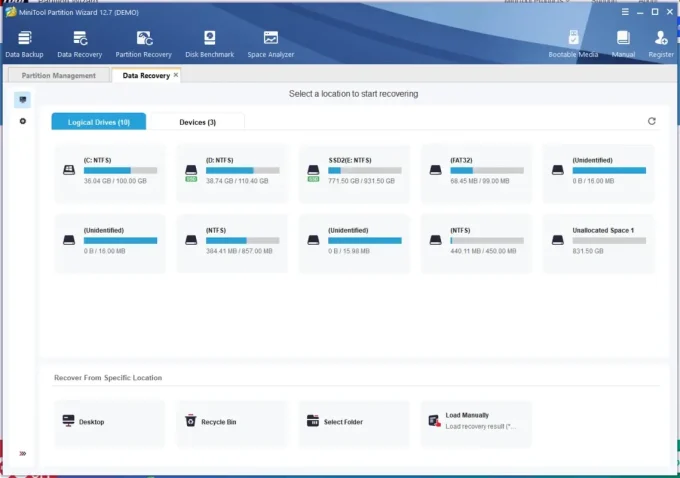
Task: Open the Space Analyzer tool
Action: pyautogui.click(x=269, y=42)
